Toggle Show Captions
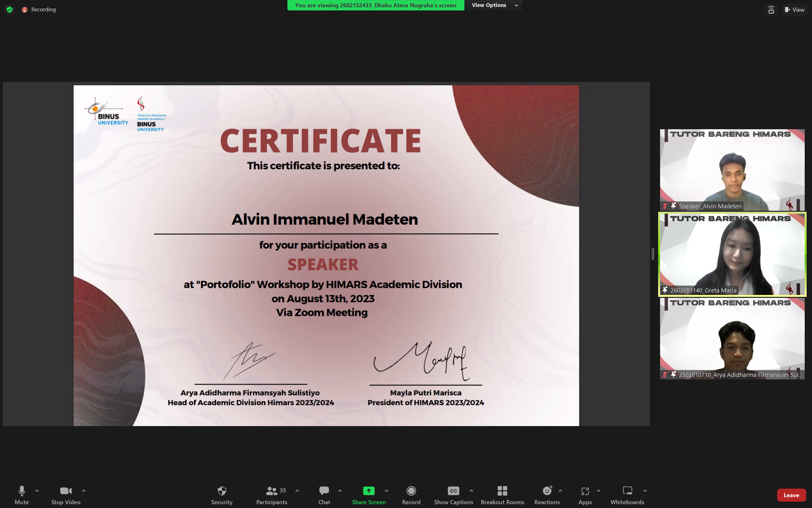Image resolution: width=812 pixels, height=508 pixels. (x=453, y=495)
